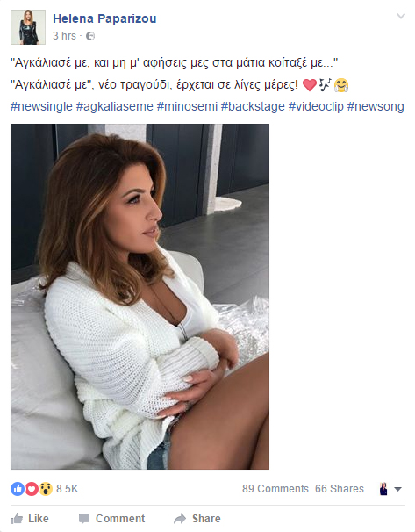
Task: Open Helena Paparizou profile name link
Action: [x=104, y=18]
